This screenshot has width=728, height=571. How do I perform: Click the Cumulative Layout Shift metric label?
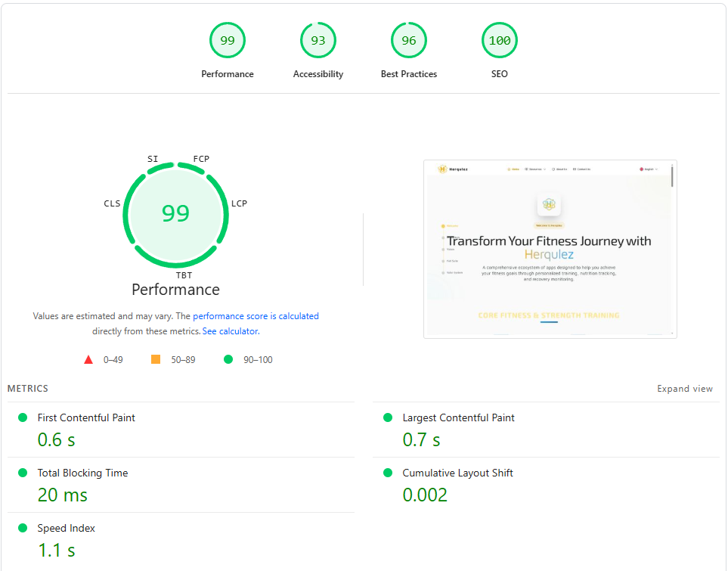tap(457, 473)
